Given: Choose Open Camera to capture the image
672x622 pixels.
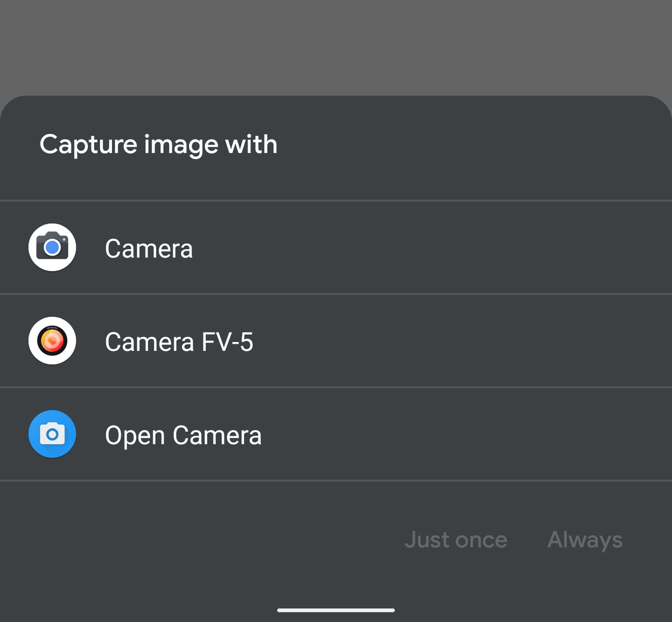Looking at the screenshot, I should [x=183, y=435].
